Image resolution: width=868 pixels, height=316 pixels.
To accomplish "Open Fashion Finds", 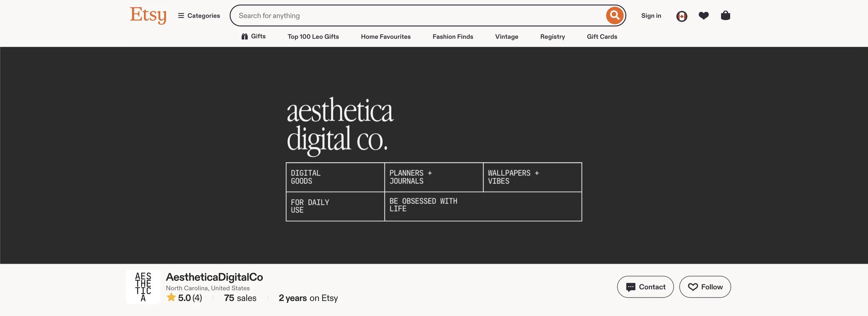I will [x=453, y=37].
